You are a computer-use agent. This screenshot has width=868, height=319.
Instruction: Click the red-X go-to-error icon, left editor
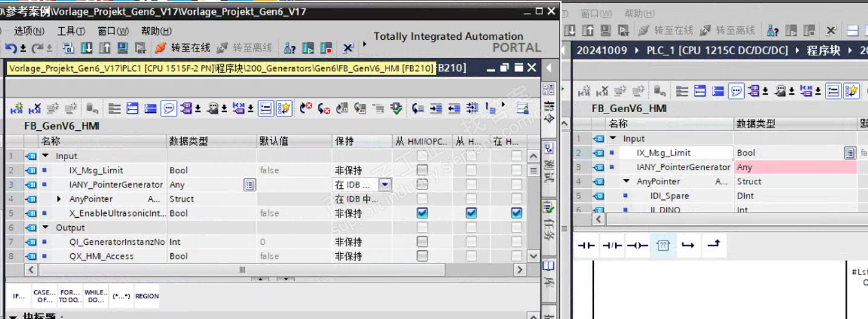click(306, 108)
